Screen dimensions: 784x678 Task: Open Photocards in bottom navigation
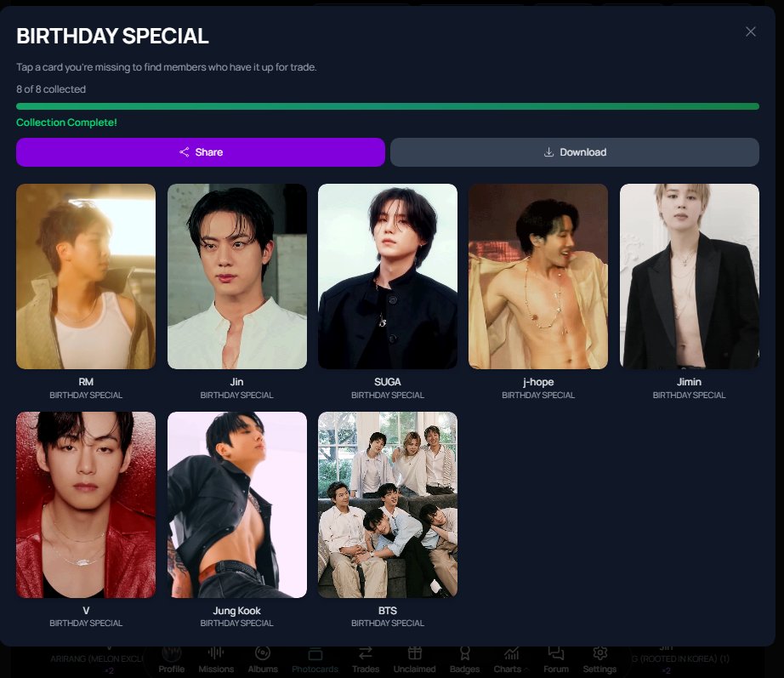(315, 660)
